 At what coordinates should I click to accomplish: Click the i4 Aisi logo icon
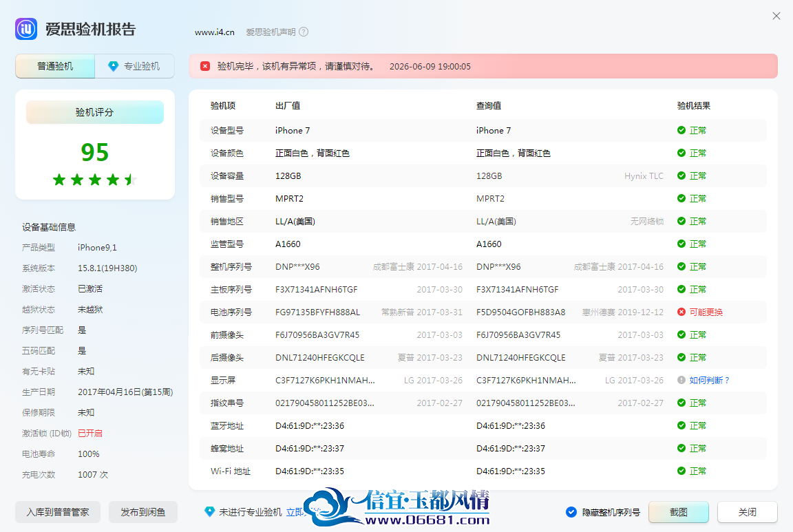[25, 29]
